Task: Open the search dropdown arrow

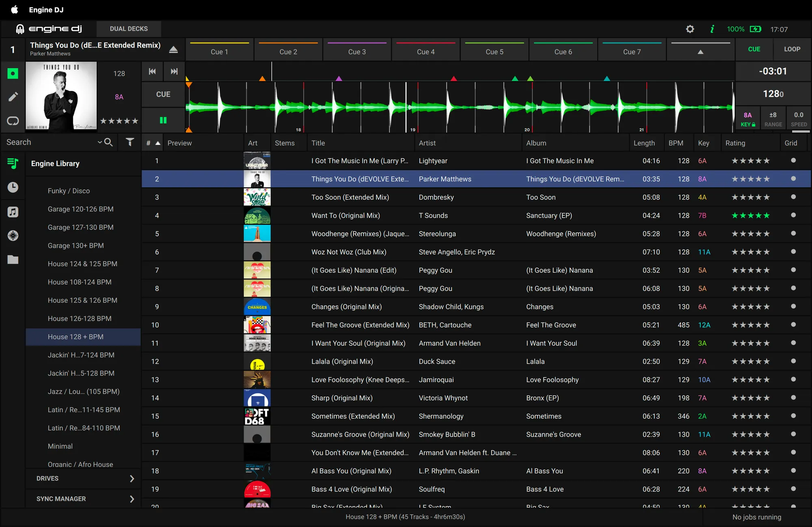Action: [99, 142]
